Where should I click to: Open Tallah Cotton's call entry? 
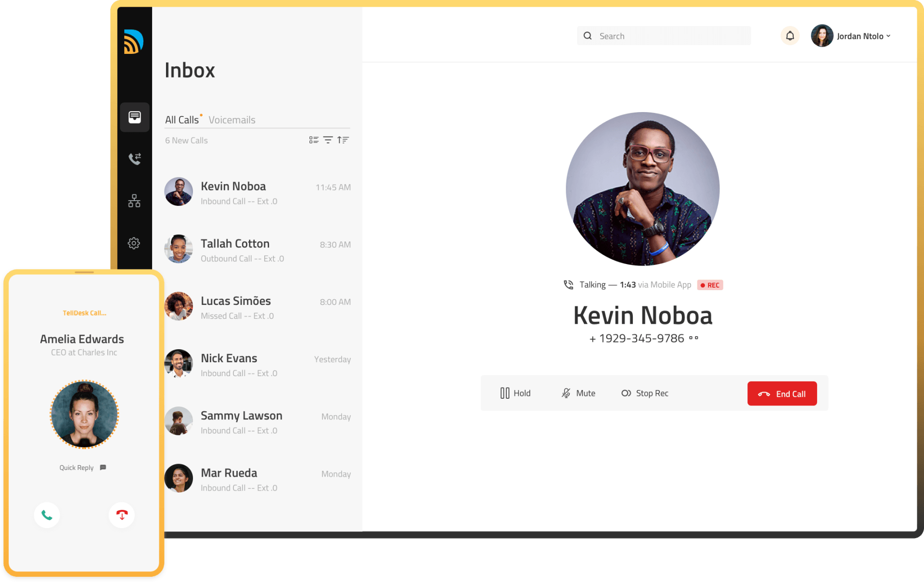[257, 249]
